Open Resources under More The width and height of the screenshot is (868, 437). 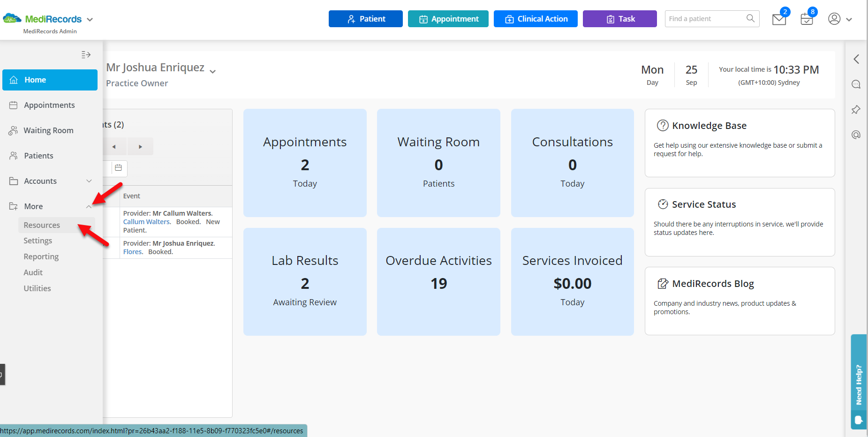pos(56,225)
